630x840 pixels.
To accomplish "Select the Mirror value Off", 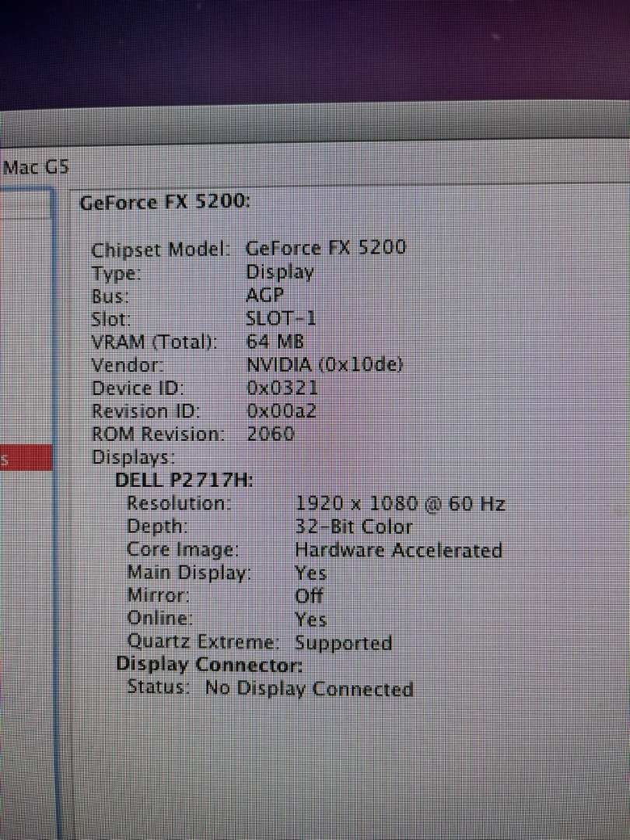I will click(x=310, y=597).
